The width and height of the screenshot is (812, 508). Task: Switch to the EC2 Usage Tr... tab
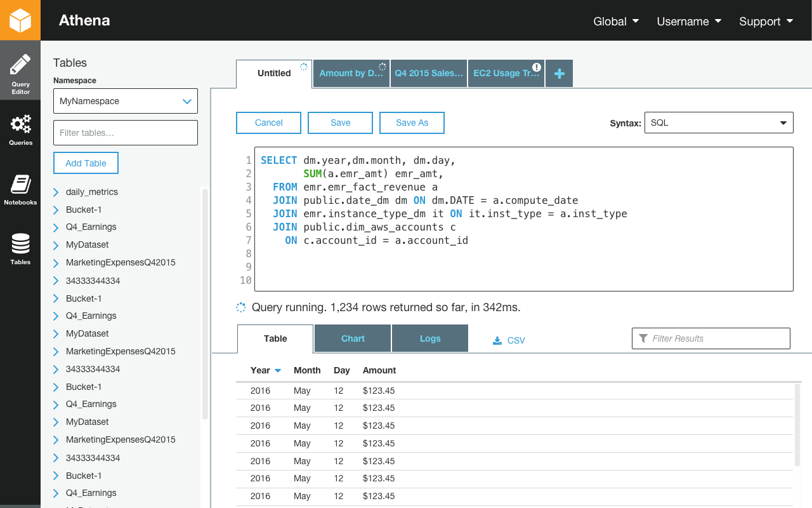click(506, 74)
